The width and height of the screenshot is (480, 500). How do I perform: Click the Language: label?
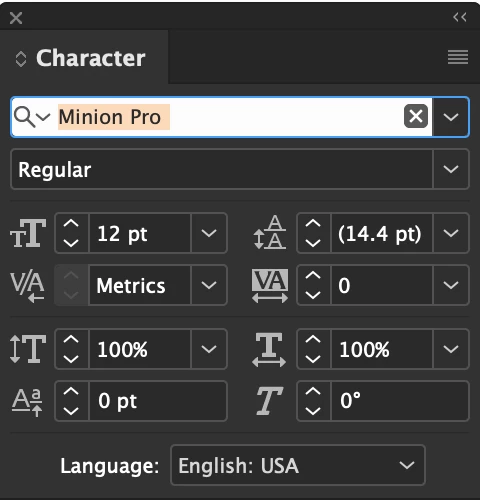point(110,466)
